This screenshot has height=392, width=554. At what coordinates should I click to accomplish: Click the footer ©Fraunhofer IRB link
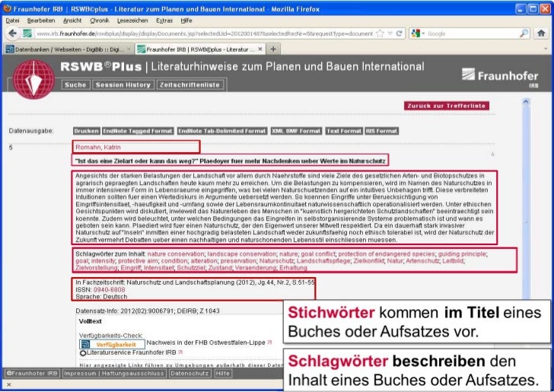[x=32, y=373]
